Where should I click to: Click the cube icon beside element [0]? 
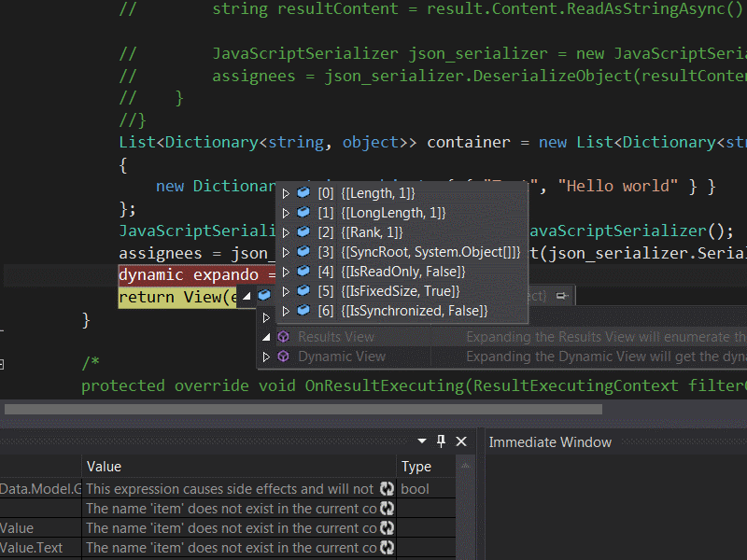click(303, 193)
